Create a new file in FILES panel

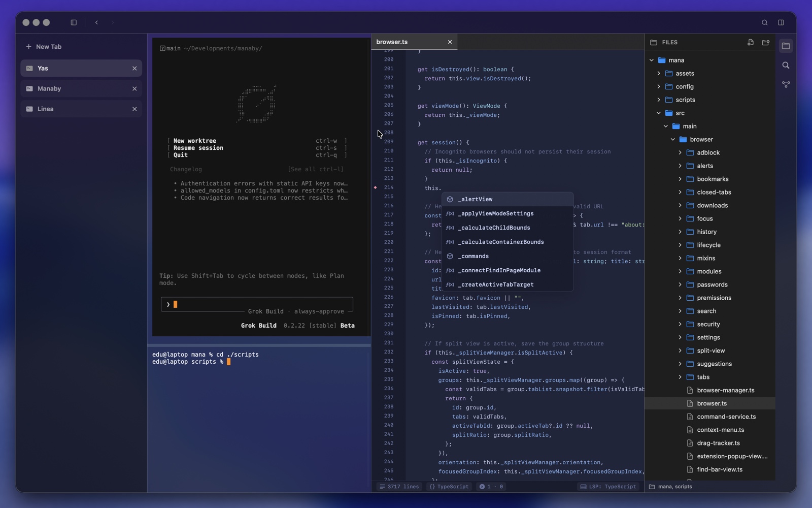(751, 42)
